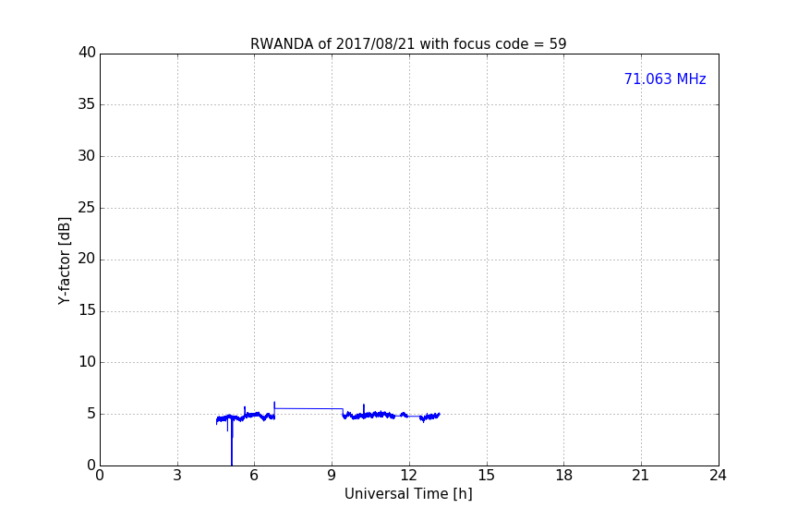798x532 pixels.
Task: Click y-axis tick label 25
Action: coord(87,208)
